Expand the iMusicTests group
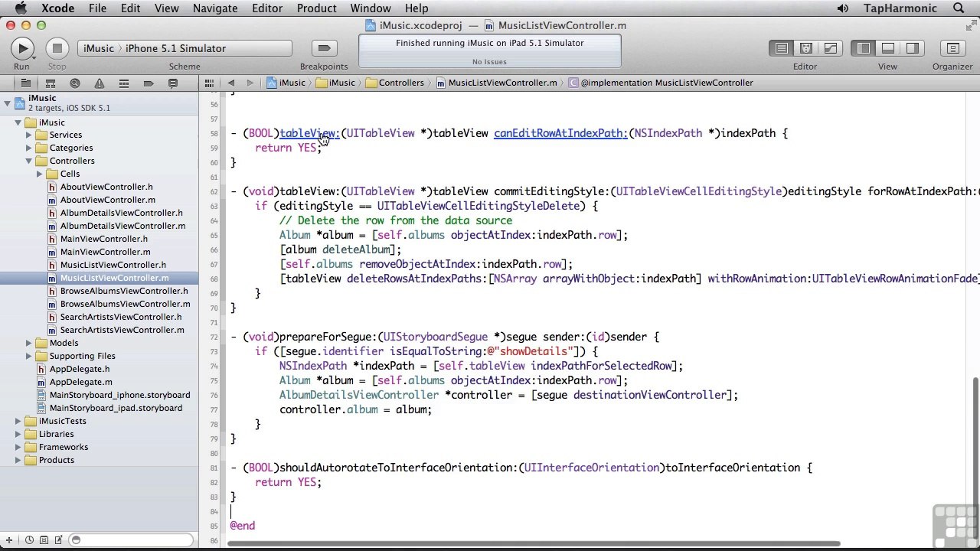 (x=18, y=422)
